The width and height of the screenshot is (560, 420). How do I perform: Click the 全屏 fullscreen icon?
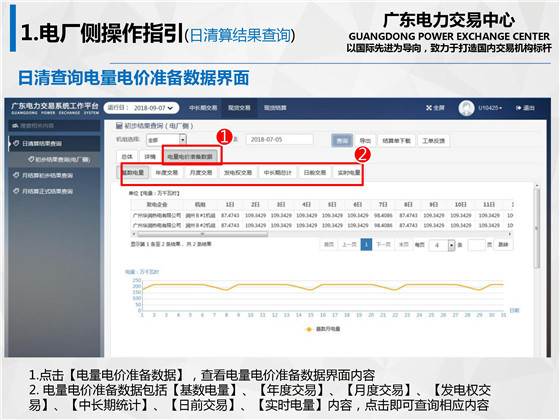pos(429,108)
